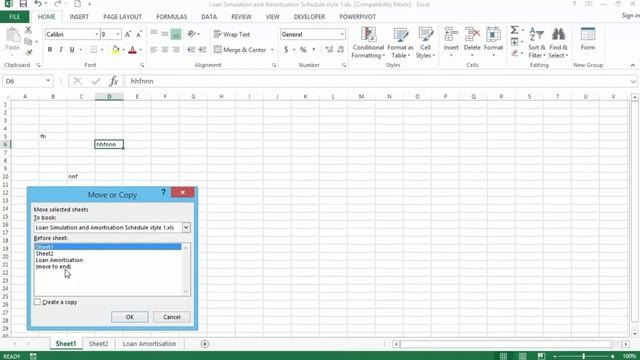
Task: Click column D header
Action: pyautogui.click(x=109, y=97)
